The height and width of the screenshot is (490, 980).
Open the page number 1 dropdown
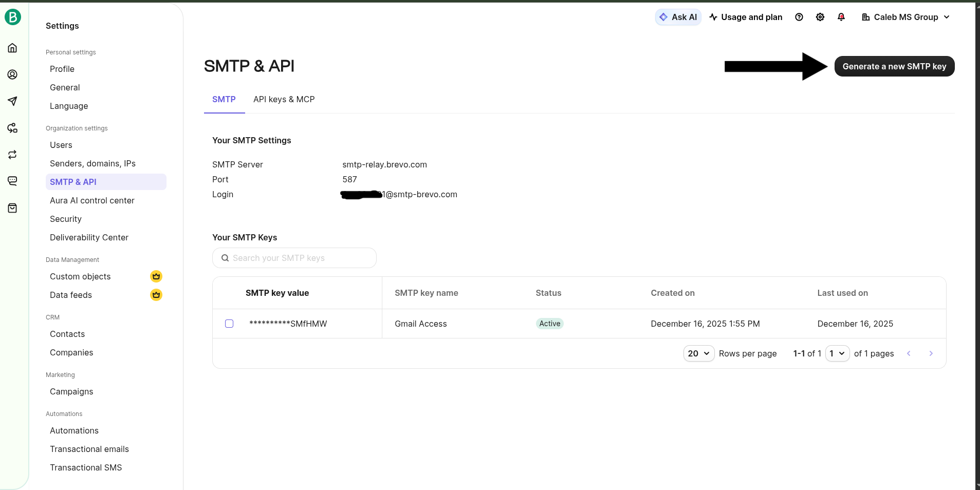tap(837, 353)
